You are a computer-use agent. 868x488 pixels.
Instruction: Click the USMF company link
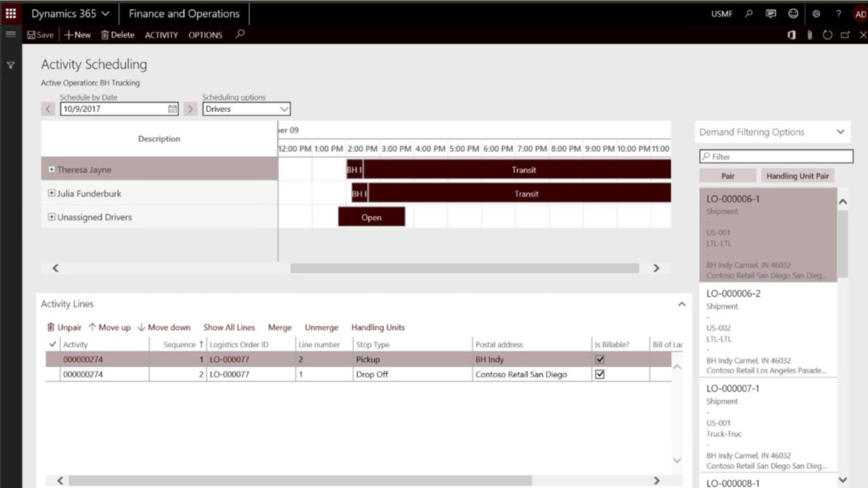722,14
